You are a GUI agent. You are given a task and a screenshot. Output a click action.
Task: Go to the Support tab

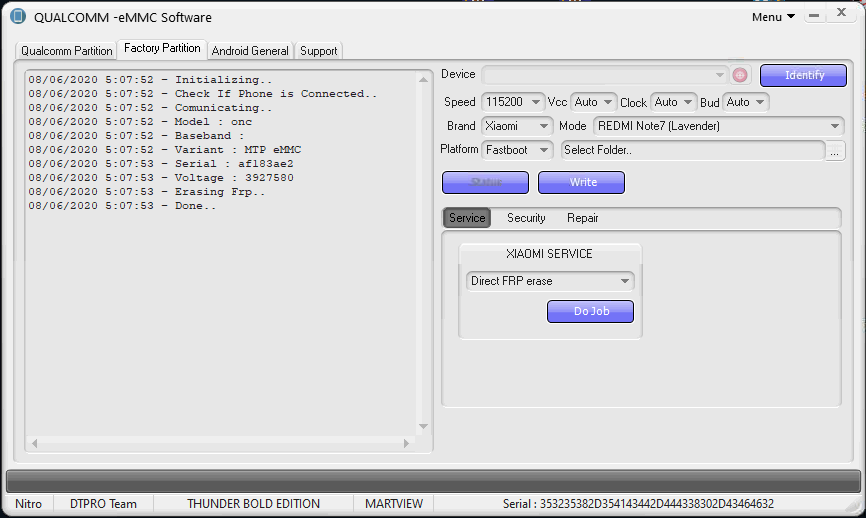click(x=319, y=51)
